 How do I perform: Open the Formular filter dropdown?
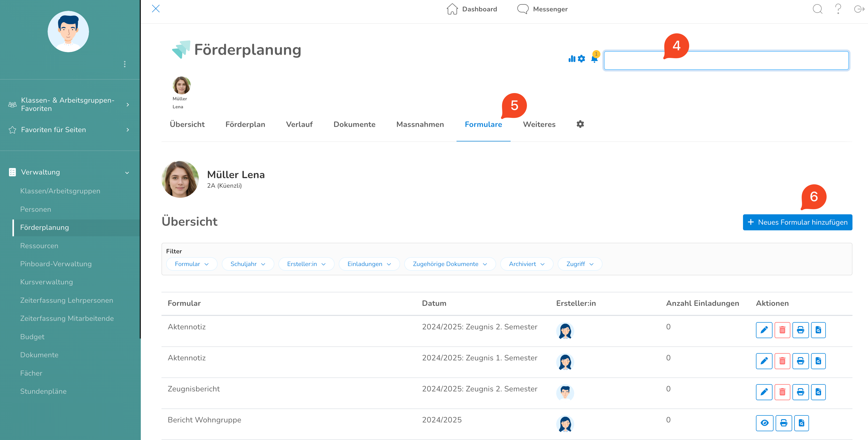pos(192,264)
